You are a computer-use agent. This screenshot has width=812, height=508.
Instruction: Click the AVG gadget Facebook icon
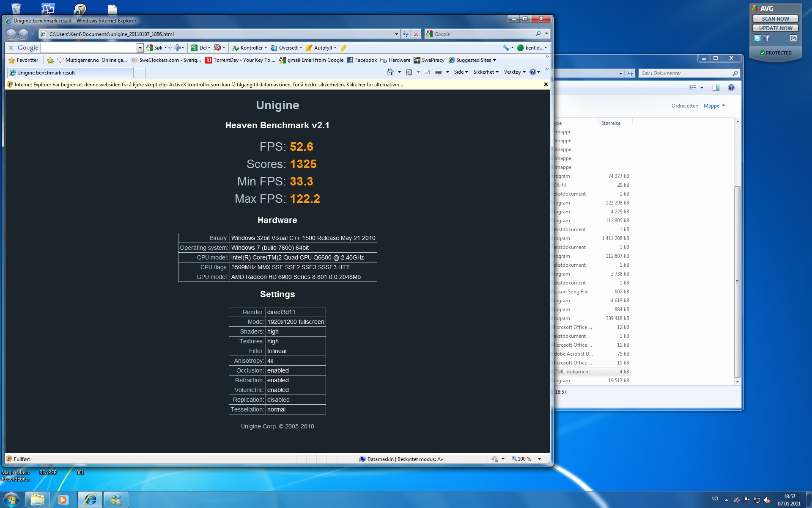(x=767, y=38)
